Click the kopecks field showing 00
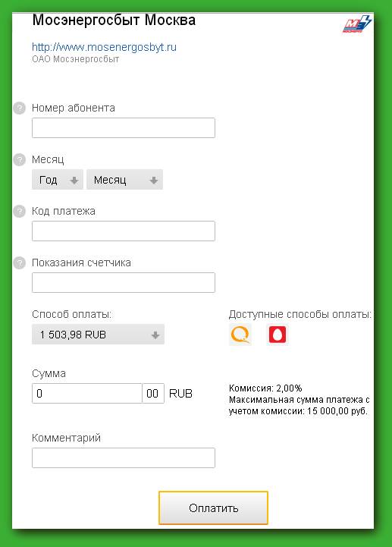This screenshot has height=547, width=392. (153, 394)
